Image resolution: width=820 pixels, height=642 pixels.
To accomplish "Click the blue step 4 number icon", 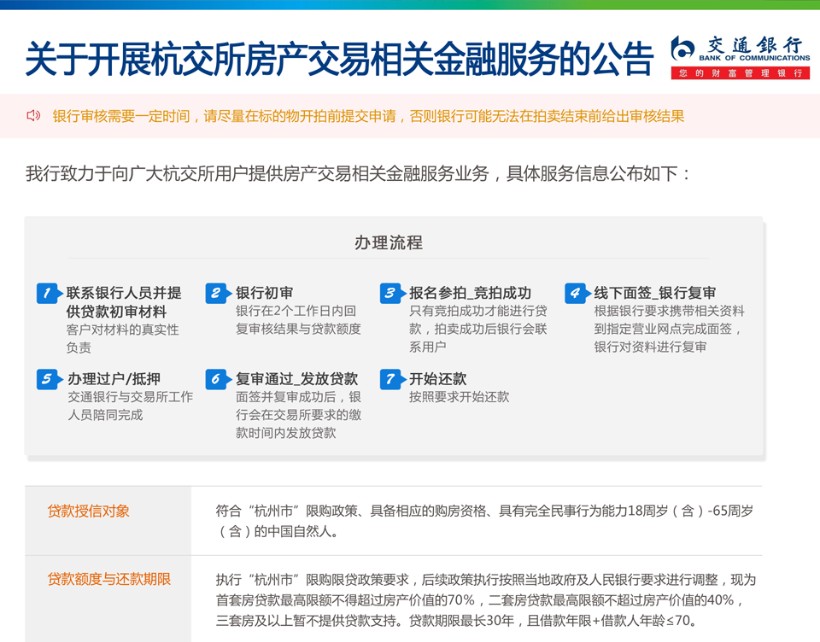I will [x=575, y=293].
